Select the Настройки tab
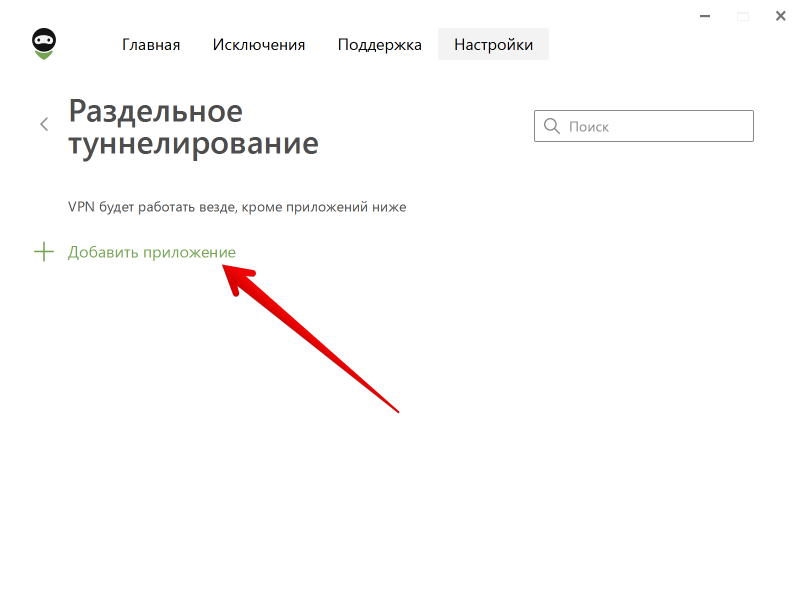This screenshot has width=800, height=600. point(493,44)
